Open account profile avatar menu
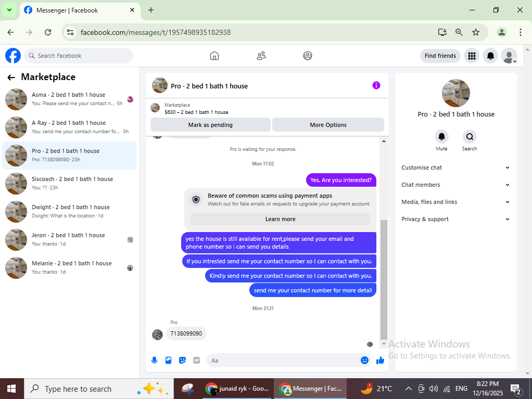Viewport: 532px width, 399px height. point(509,56)
